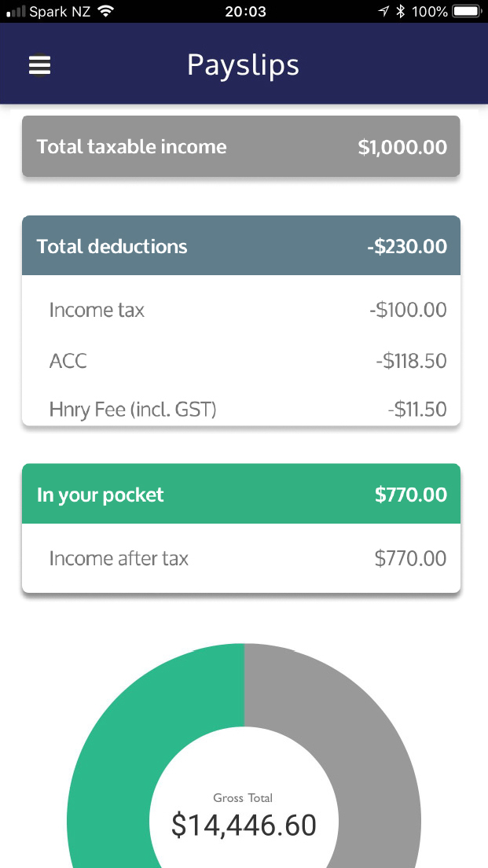Expand the Total taxable income section
Screen dimensions: 488x868
240,146
